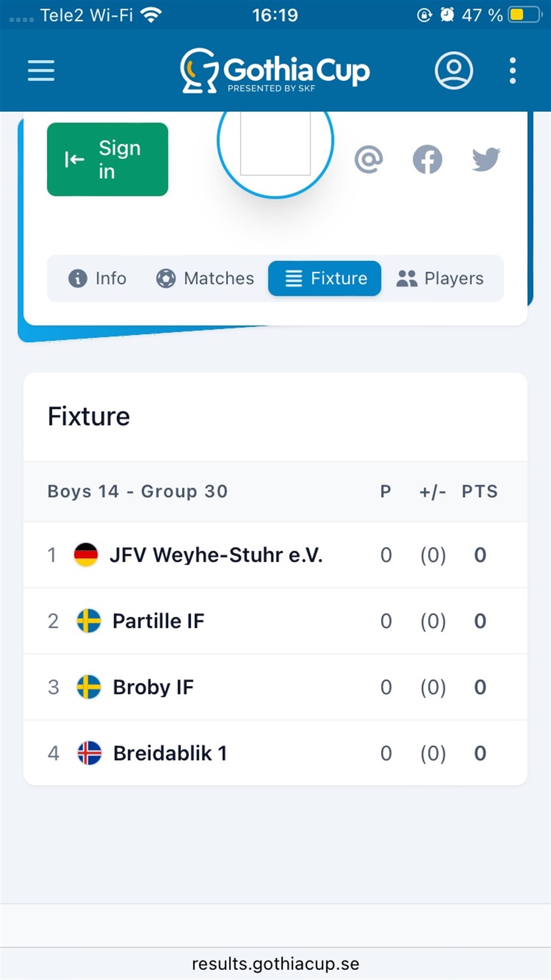Open the JFV Weyhe-Stuhr e.V. team link
551x980 pixels.
(x=216, y=554)
